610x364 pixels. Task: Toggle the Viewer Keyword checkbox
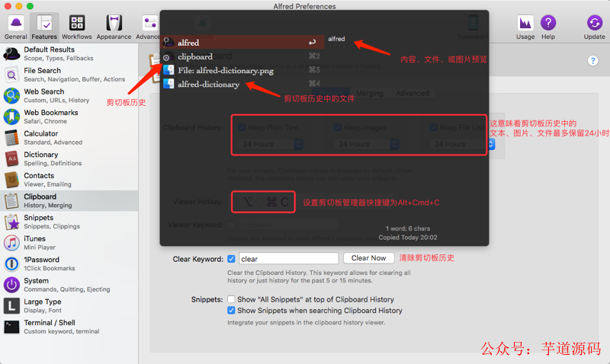231,225
